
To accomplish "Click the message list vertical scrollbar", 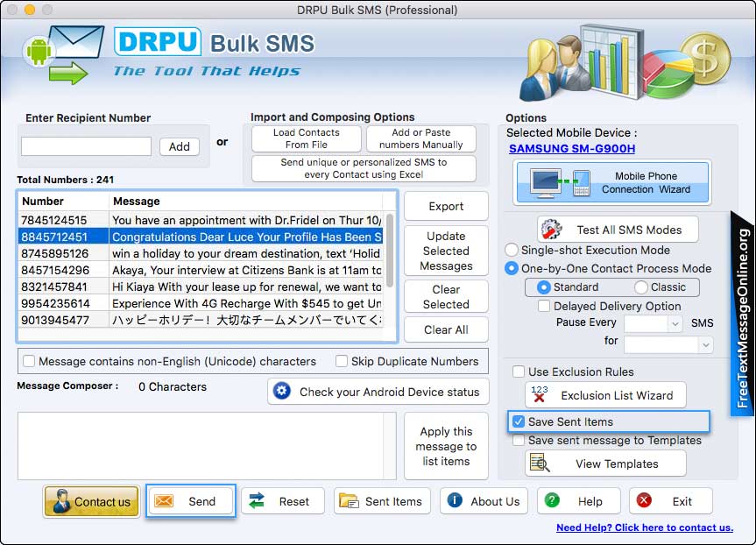I will (x=390, y=251).
